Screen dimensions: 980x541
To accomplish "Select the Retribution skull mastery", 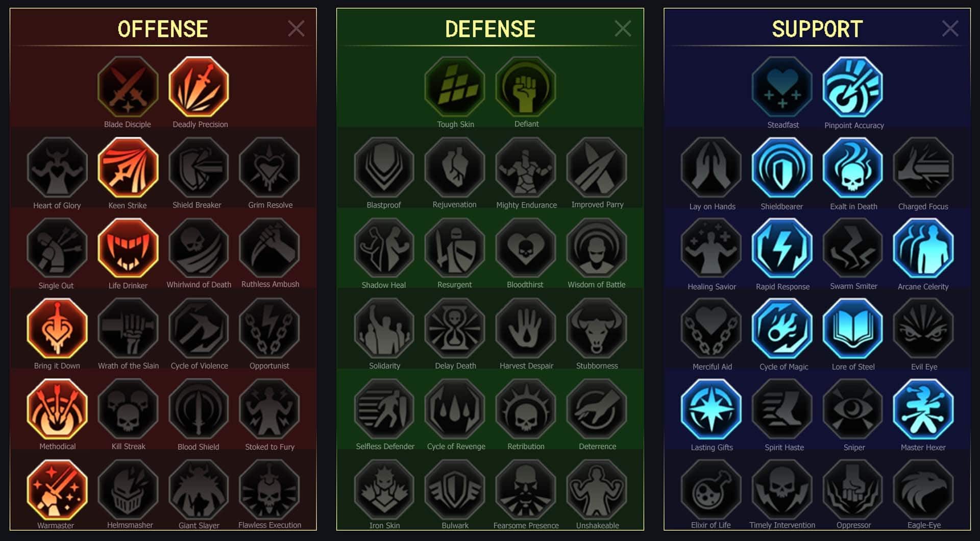I will 526,409.
